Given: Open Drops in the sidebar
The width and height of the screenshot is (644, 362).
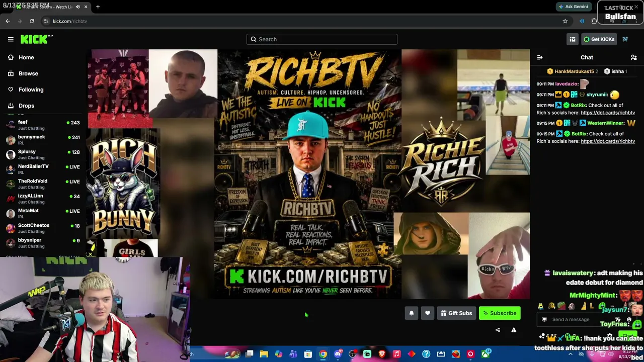Looking at the screenshot, I should click(26, 106).
